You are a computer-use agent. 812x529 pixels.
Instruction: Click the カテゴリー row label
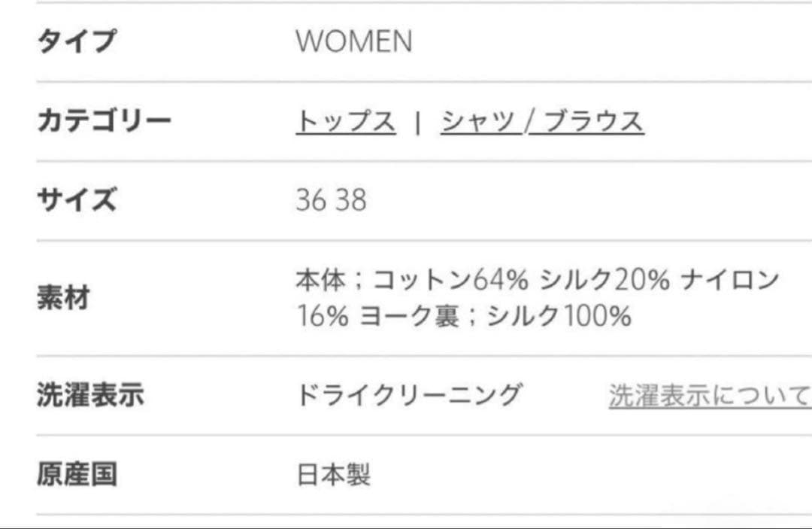tap(105, 121)
